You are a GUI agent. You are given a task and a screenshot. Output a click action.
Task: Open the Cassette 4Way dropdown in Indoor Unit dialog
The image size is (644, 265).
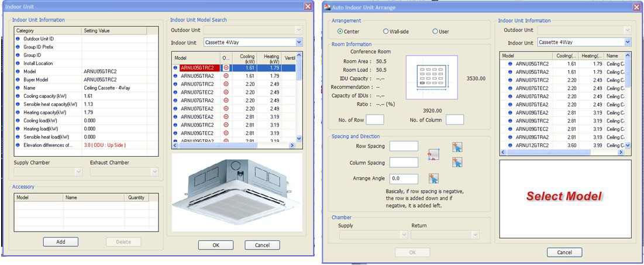tap(299, 43)
